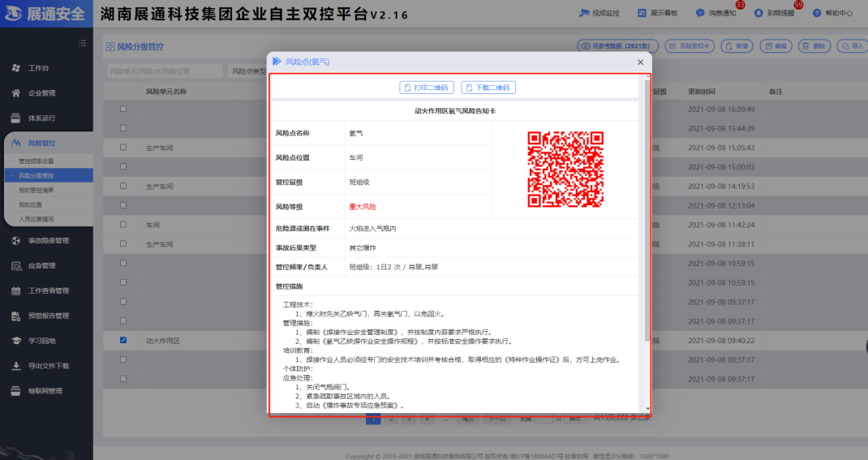868x460 pixels.
Task: Open 视频监控 camera icon in header
Action: (x=584, y=13)
